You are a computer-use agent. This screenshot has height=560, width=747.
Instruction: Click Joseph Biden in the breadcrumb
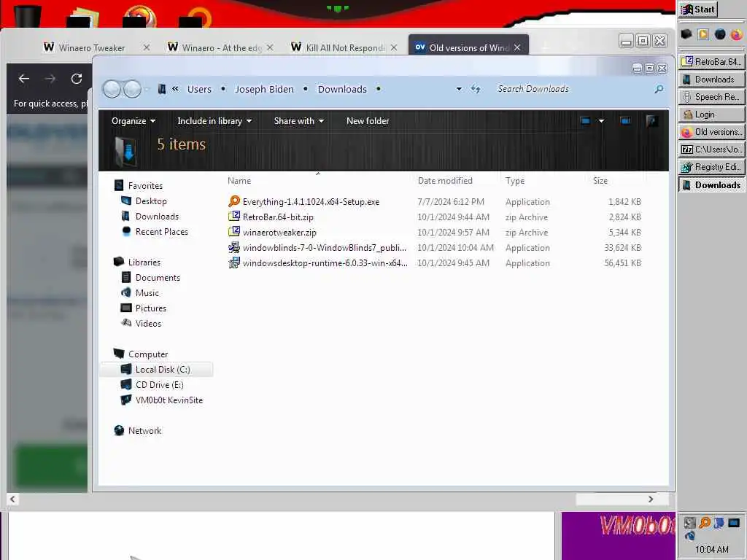click(x=264, y=89)
